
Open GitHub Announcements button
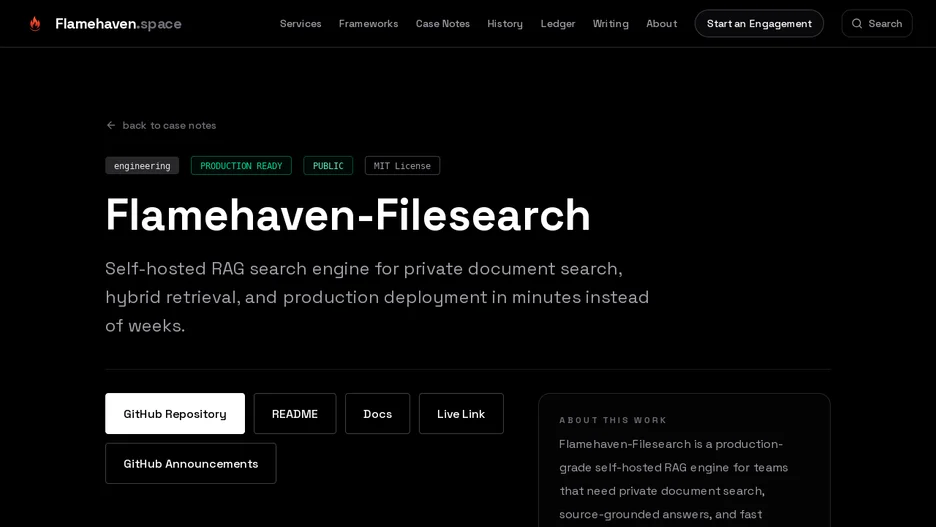pos(190,463)
